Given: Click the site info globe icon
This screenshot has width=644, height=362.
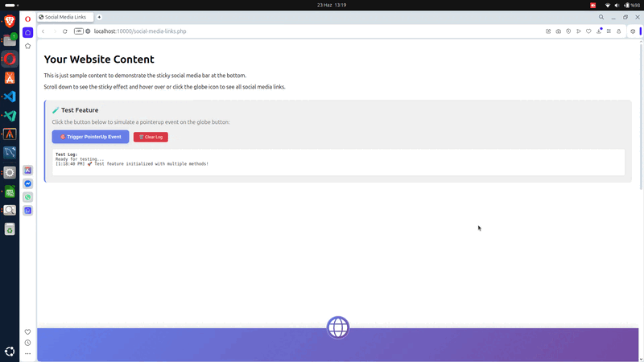Looking at the screenshot, I should (88, 31).
